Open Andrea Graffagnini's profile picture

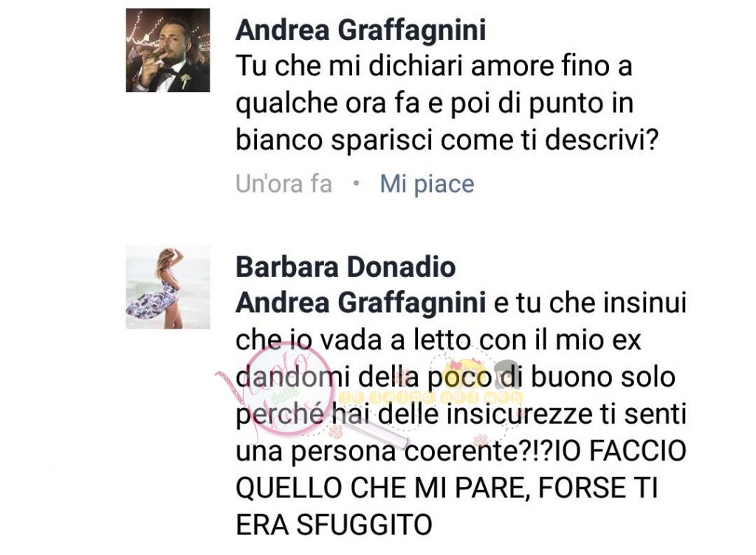tap(168, 50)
